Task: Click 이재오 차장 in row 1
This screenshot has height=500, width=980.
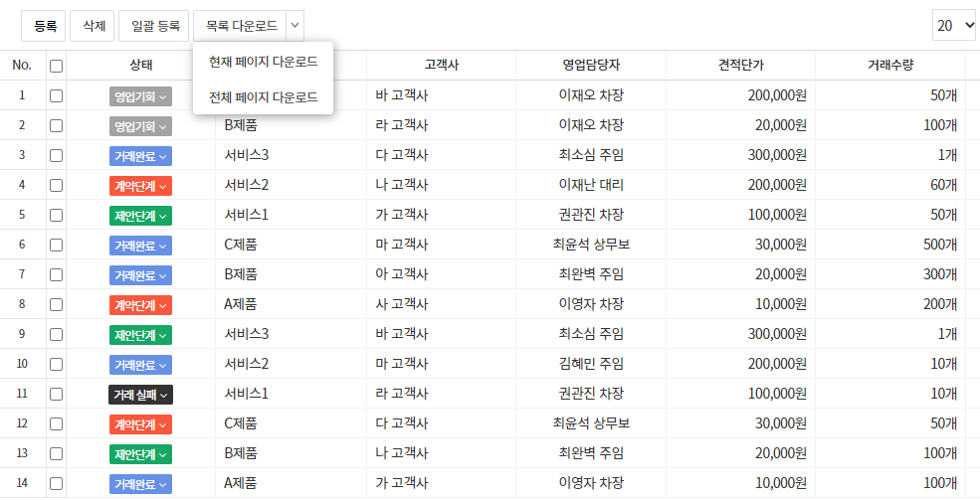Action: click(591, 95)
